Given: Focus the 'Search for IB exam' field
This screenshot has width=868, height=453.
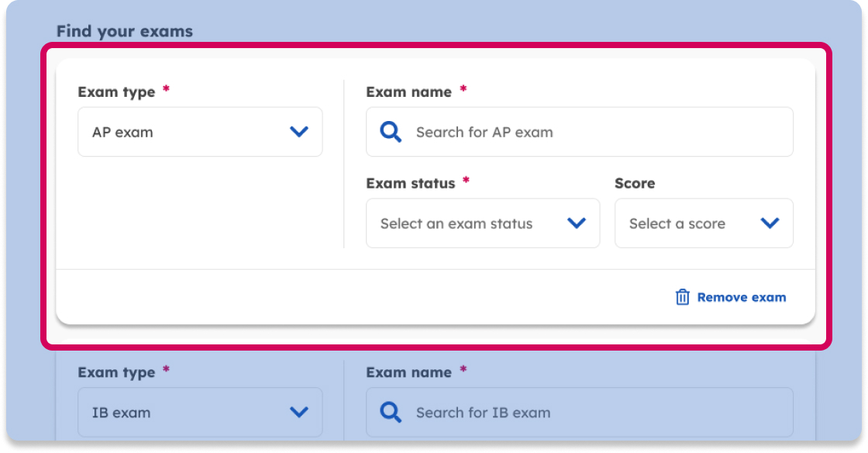Looking at the screenshot, I should 589,412.
